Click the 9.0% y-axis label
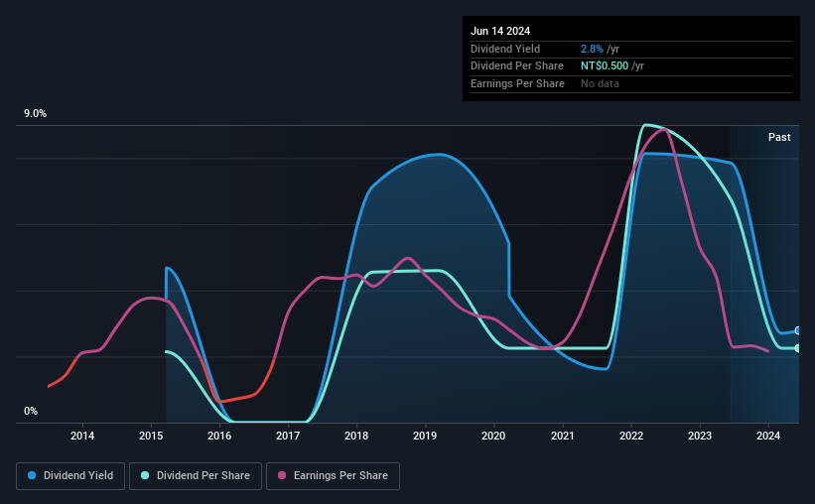This screenshot has width=815, height=504. click(x=35, y=114)
